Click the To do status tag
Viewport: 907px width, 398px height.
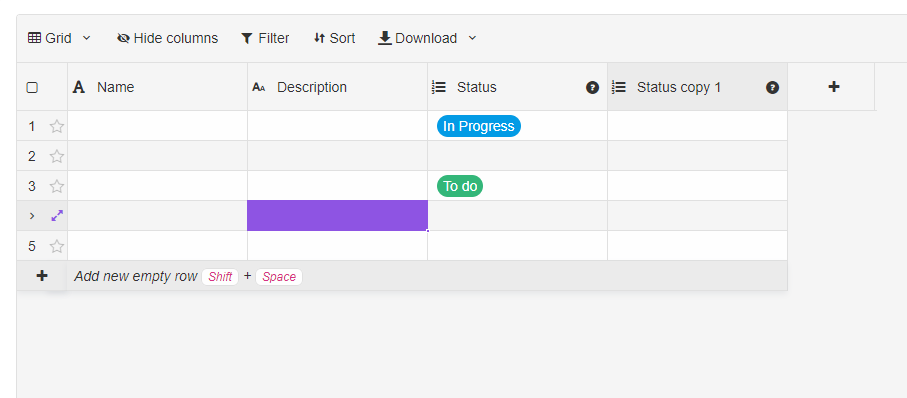point(460,186)
